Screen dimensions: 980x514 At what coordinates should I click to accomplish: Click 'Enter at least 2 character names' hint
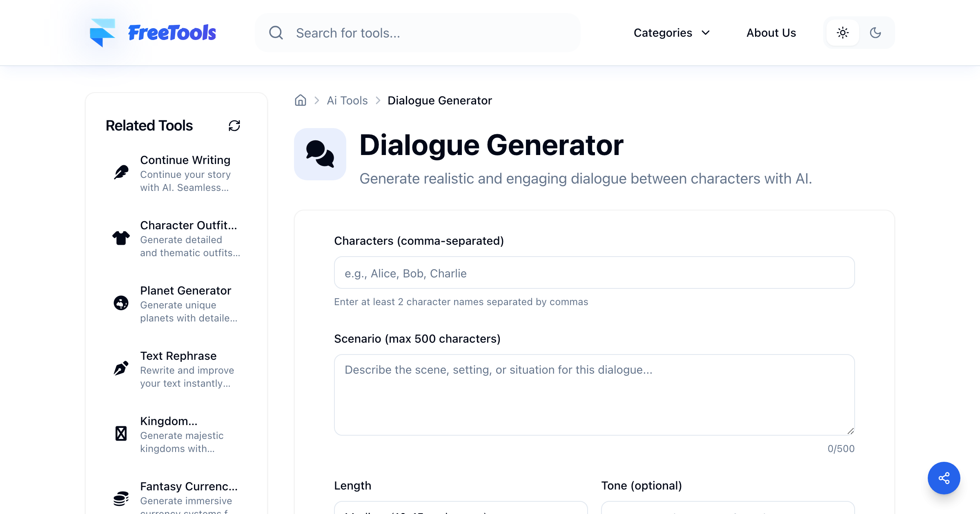461,302
